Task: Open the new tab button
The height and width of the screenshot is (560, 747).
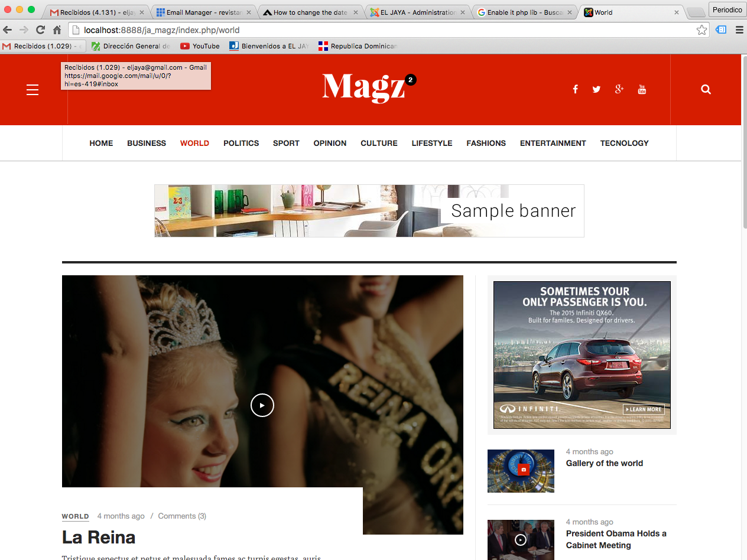Action: click(x=696, y=12)
